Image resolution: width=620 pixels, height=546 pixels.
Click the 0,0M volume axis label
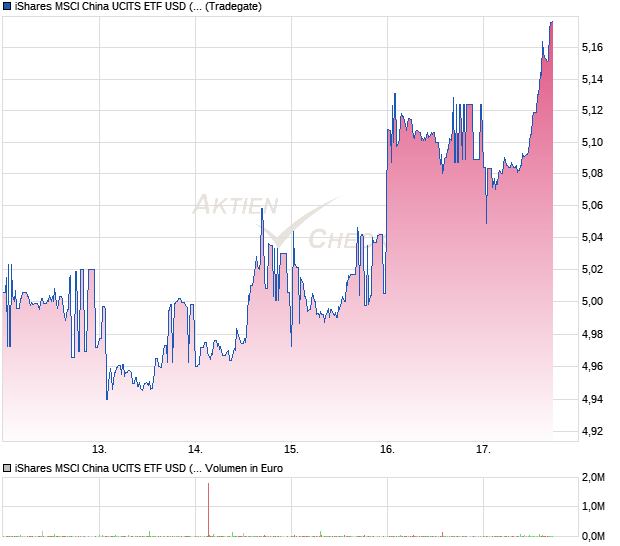coord(593,537)
